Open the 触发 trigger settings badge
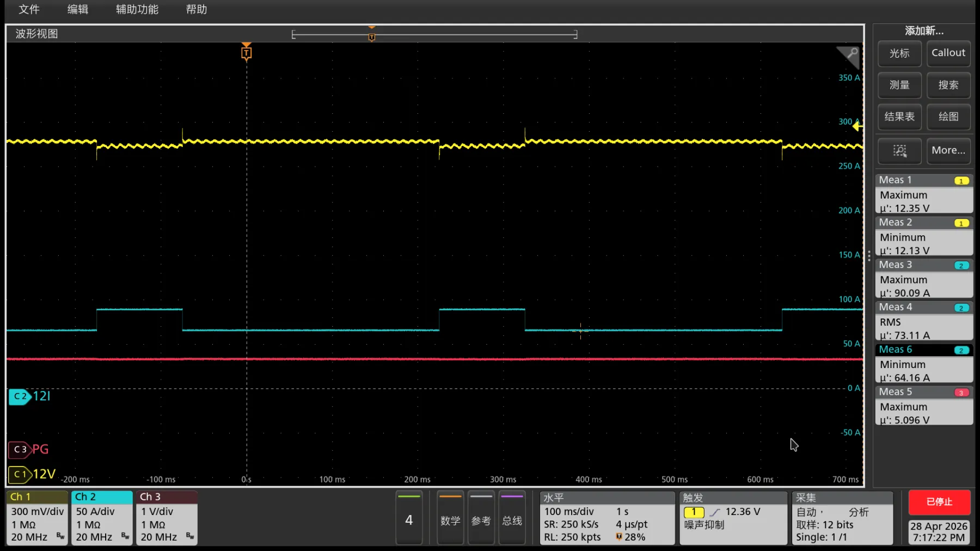The height and width of the screenshot is (551, 980). [732, 518]
